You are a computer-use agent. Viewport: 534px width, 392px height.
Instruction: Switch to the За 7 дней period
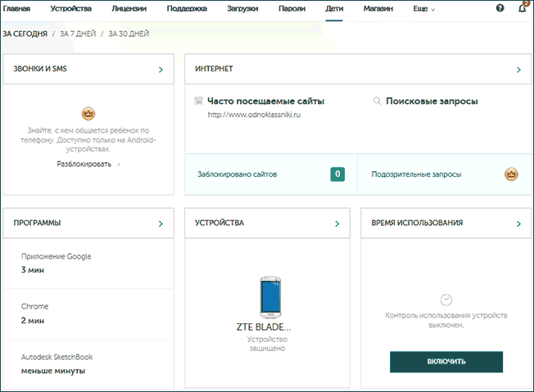(78, 34)
